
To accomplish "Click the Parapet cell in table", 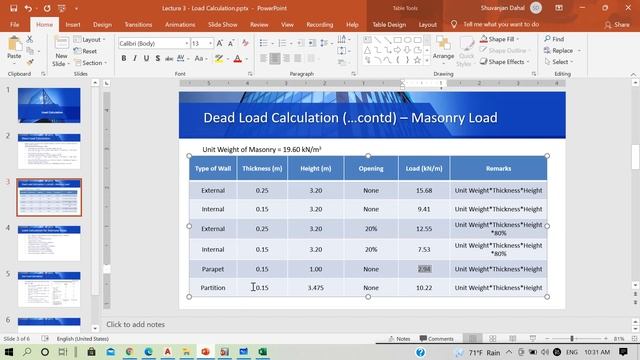I will point(213,269).
